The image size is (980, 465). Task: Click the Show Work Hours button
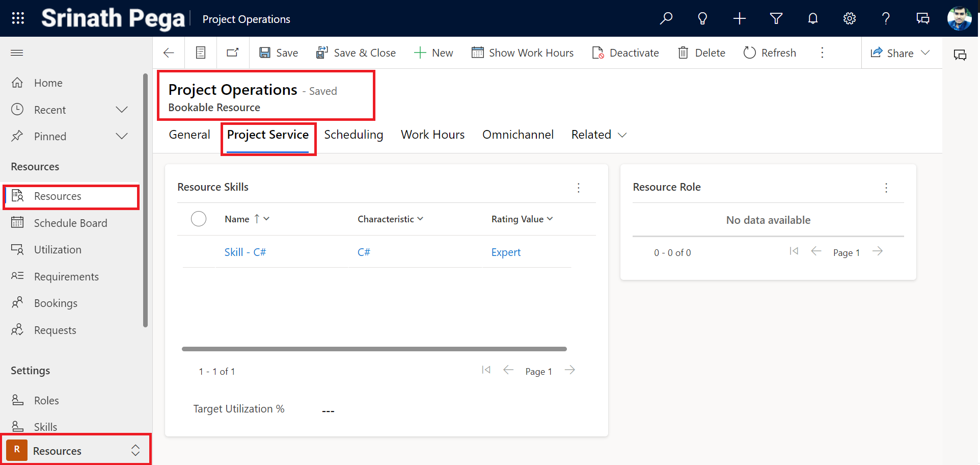pos(523,53)
